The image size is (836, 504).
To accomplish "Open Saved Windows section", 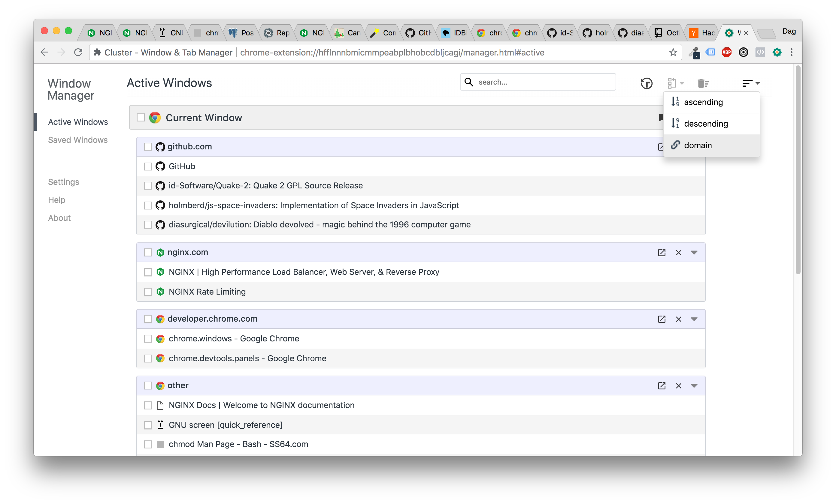I will 78,139.
